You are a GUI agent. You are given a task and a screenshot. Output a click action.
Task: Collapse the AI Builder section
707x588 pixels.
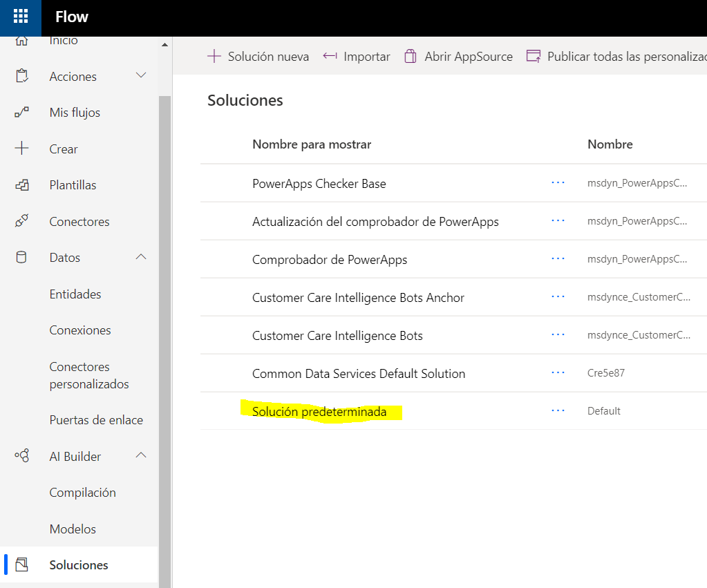click(x=141, y=456)
